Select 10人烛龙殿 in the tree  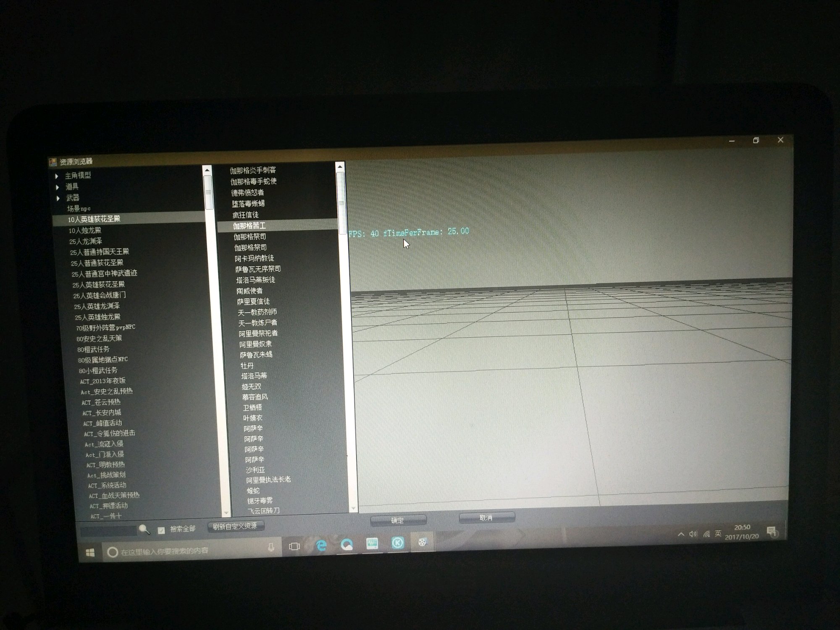(x=85, y=230)
